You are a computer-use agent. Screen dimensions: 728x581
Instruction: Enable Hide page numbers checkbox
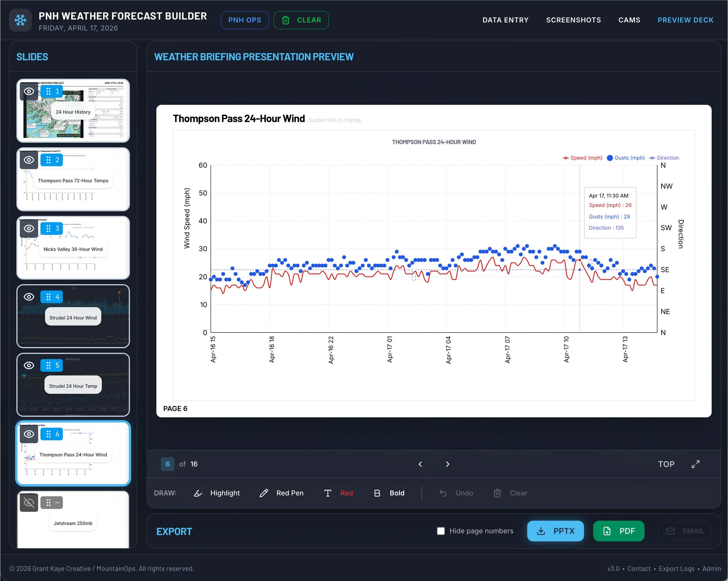441,531
